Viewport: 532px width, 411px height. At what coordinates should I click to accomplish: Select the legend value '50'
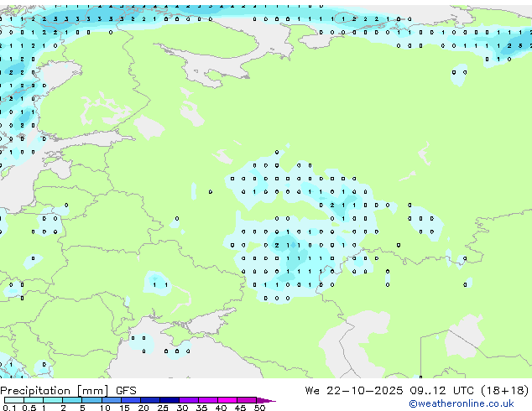tap(260, 408)
